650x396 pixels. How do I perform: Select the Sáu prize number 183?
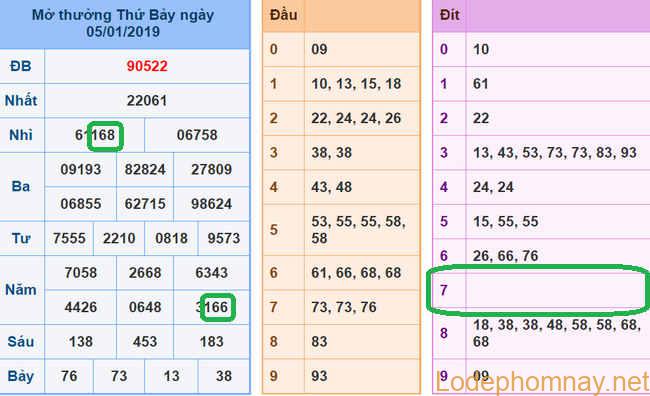(x=211, y=342)
